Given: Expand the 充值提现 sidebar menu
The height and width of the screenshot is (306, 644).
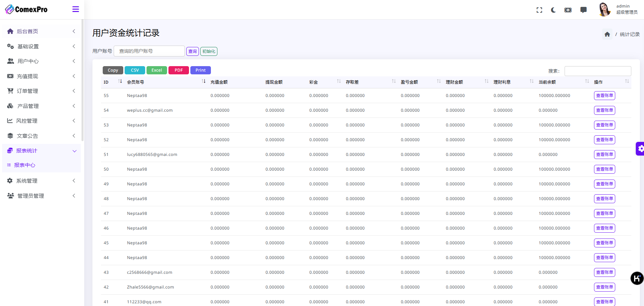Looking at the screenshot, I should point(41,76).
